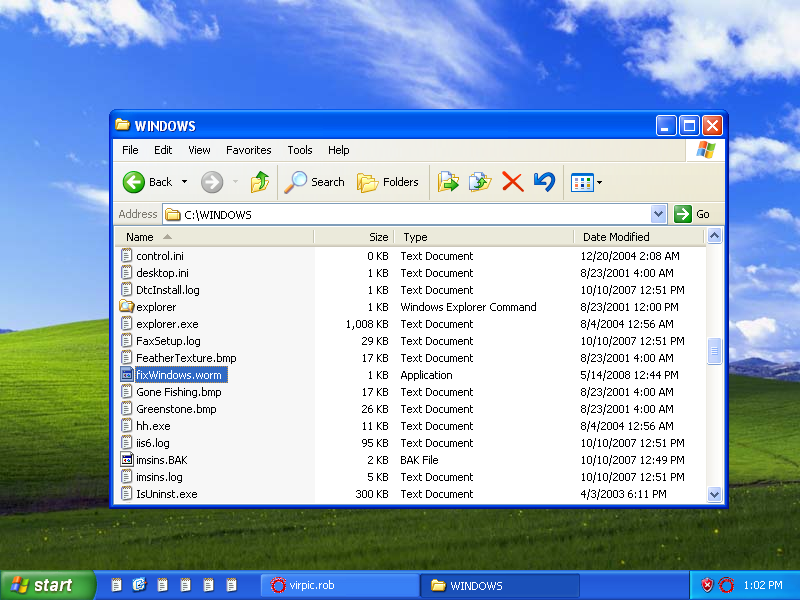Image resolution: width=800 pixels, height=600 pixels.
Task: Sort files by the Name column header
Action: [x=214, y=237]
